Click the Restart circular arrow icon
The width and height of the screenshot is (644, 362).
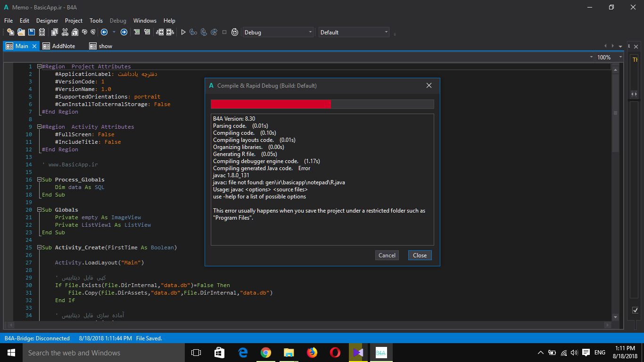pos(234,32)
